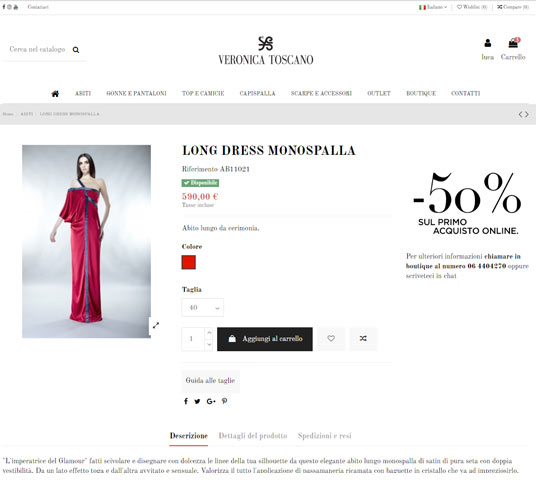This screenshot has width=536, height=480.
Task: Expand the product image fullscreen icon
Action: click(x=156, y=325)
